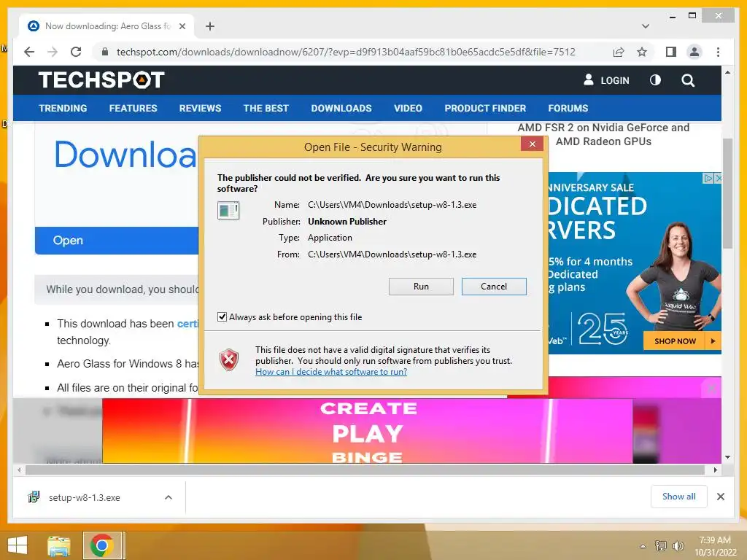This screenshot has height=560, width=747.
Task: Close the Security Warning dialog with red X
Action: (532, 144)
